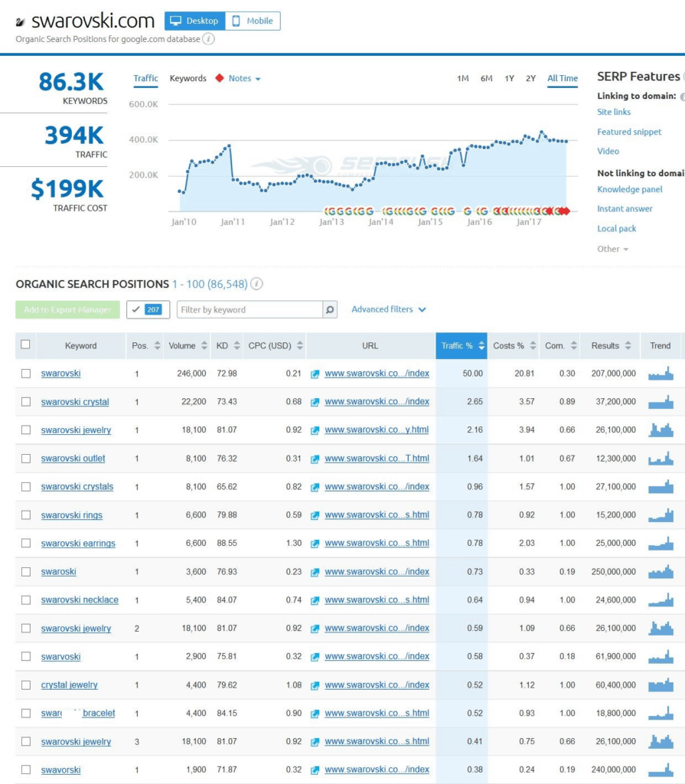Viewport: 685px width, 784px height.
Task: Select the swarovski earrings row checkbox
Action: point(26,544)
